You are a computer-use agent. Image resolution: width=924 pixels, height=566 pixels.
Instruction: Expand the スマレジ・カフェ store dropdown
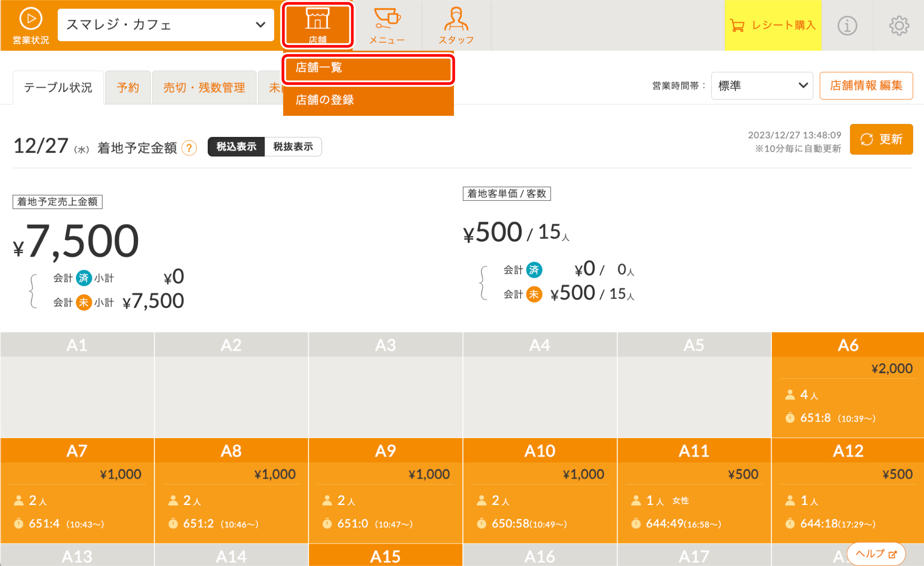[166, 25]
